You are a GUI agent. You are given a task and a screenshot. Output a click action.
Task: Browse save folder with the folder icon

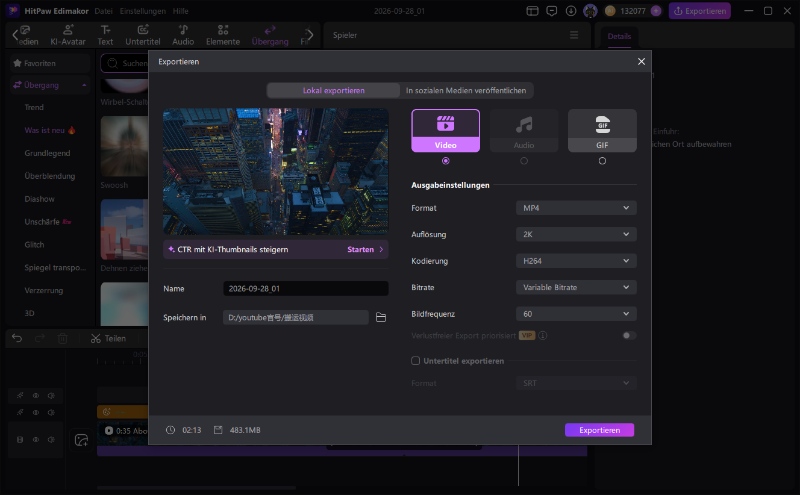381,317
